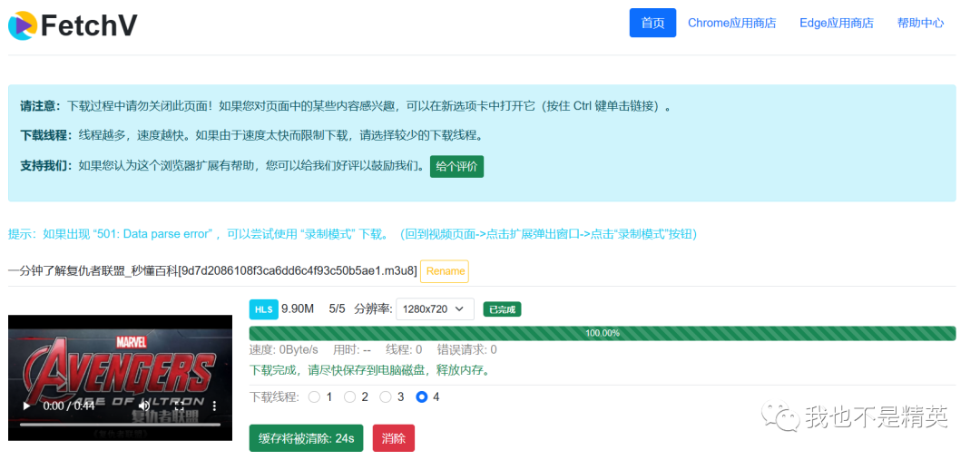The height and width of the screenshot is (460, 980).
Task: Go to Chrome应用商店 link
Action: [732, 23]
